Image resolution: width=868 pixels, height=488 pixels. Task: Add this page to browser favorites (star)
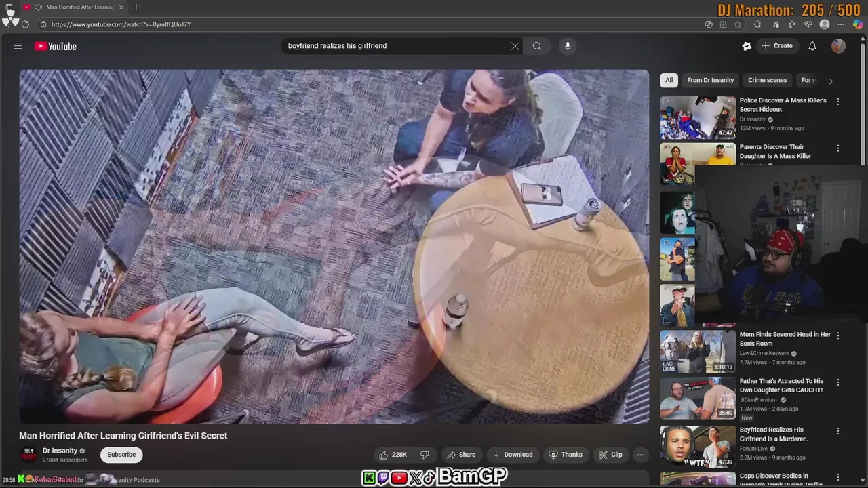738,24
